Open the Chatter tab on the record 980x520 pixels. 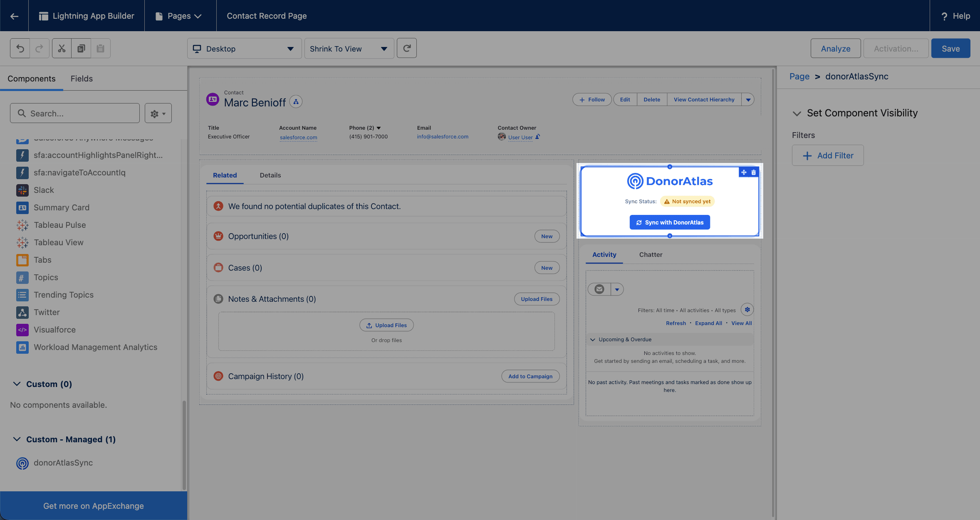[x=650, y=254]
